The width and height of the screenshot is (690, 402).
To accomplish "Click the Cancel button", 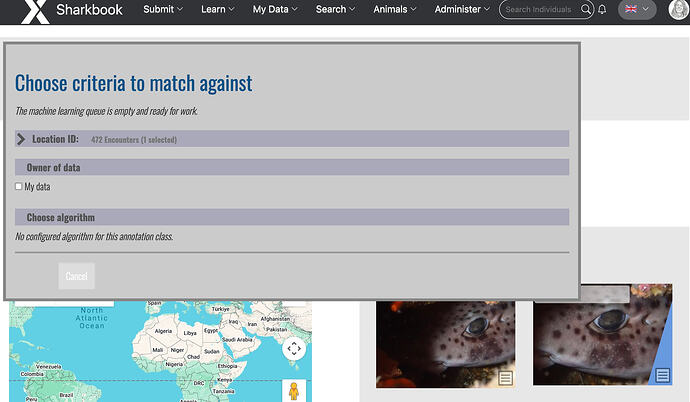I will pos(76,276).
